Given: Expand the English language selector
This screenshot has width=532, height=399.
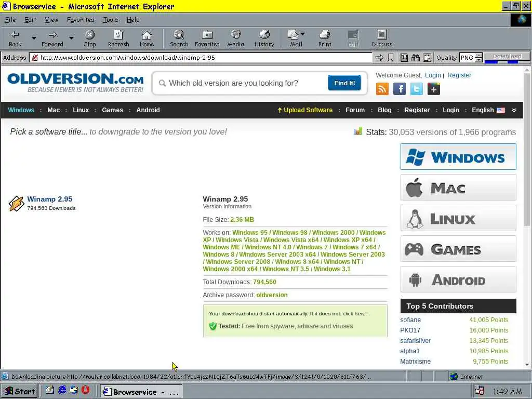Looking at the screenshot, I should click(x=488, y=110).
